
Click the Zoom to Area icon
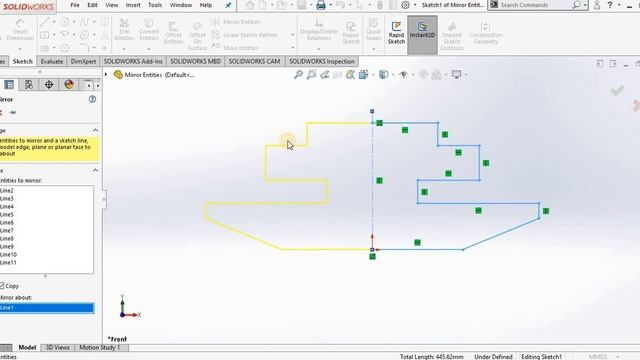311,74
